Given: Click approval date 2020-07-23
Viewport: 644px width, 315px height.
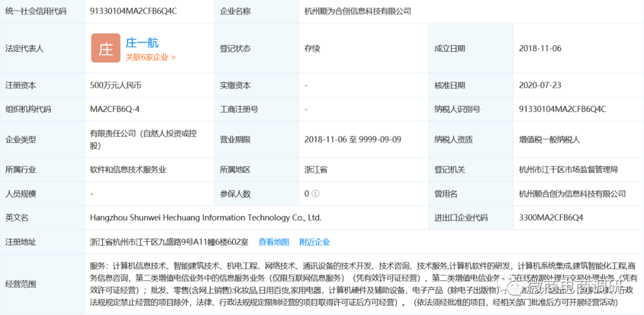Looking at the screenshot, I should coord(540,85).
